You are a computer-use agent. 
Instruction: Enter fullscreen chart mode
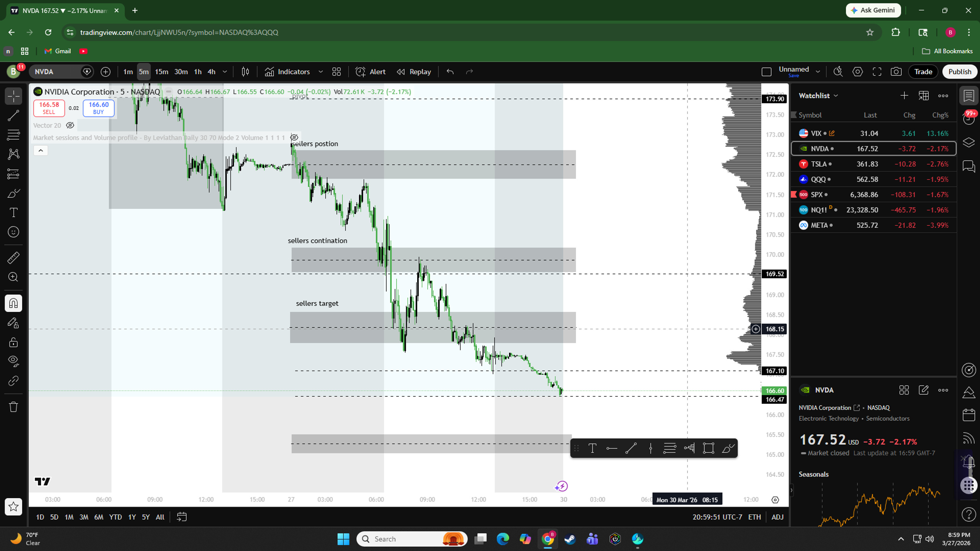pyautogui.click(x=877, y=72)
